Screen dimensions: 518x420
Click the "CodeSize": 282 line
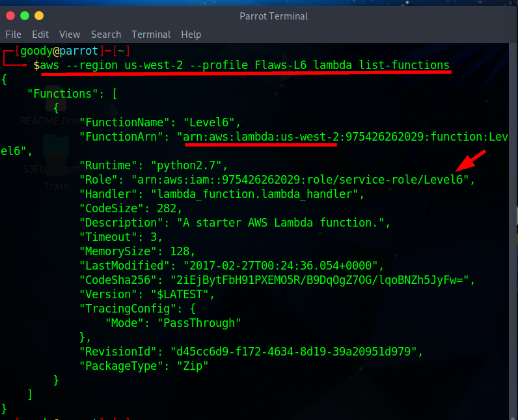click(131, 208)
